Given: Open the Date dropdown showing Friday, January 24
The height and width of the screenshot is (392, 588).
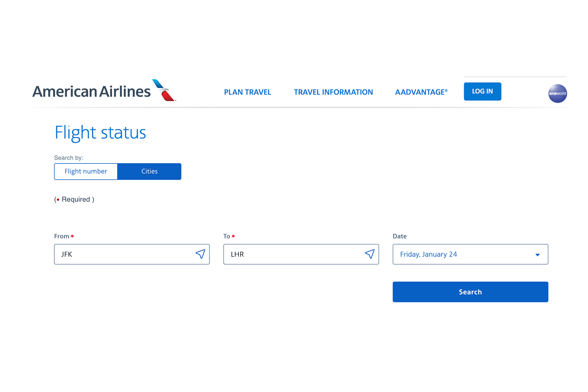Looking at the screenshot, I should tap(463, 254).
